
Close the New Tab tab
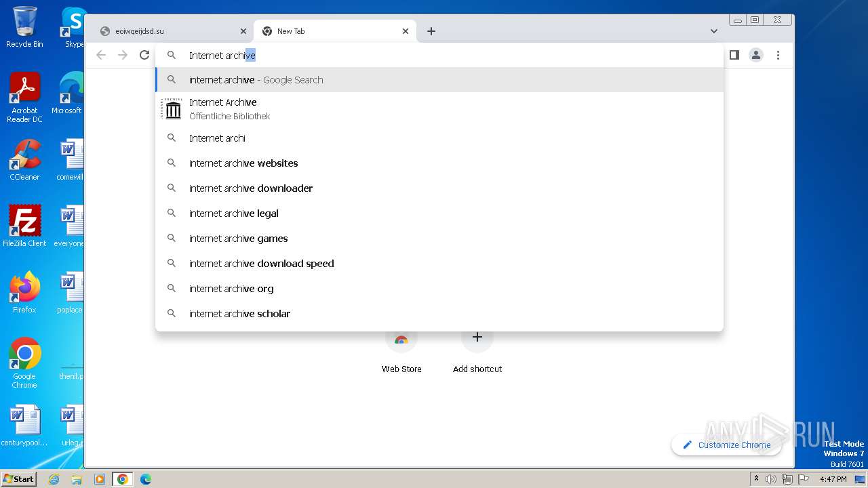(406, 31)
